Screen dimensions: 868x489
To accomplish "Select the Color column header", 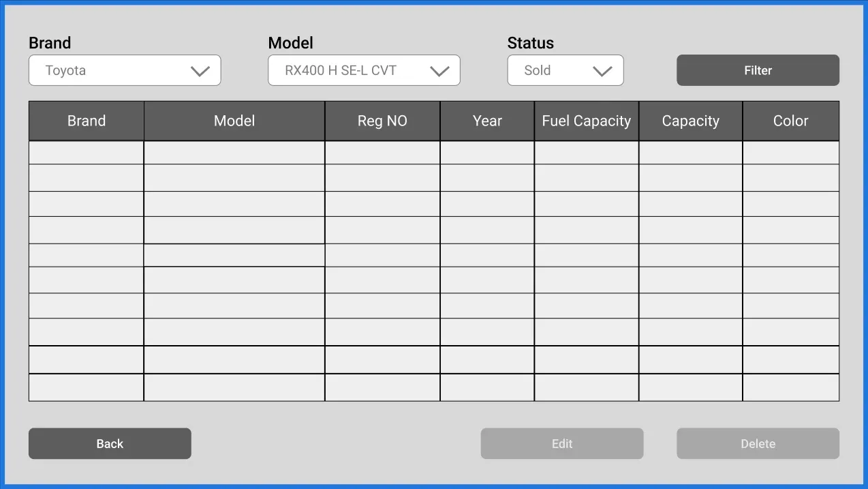I will coord(791,121).
